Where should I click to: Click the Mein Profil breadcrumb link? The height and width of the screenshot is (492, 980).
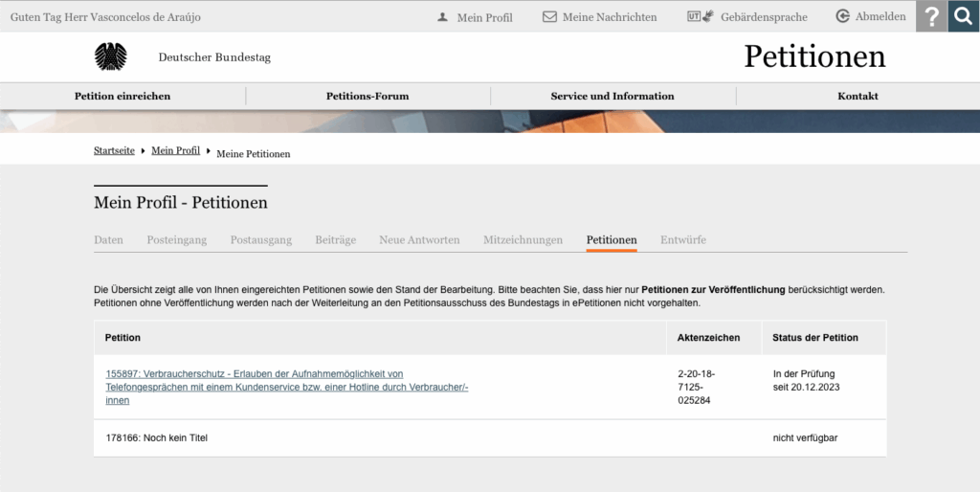[x=175, y=151]
